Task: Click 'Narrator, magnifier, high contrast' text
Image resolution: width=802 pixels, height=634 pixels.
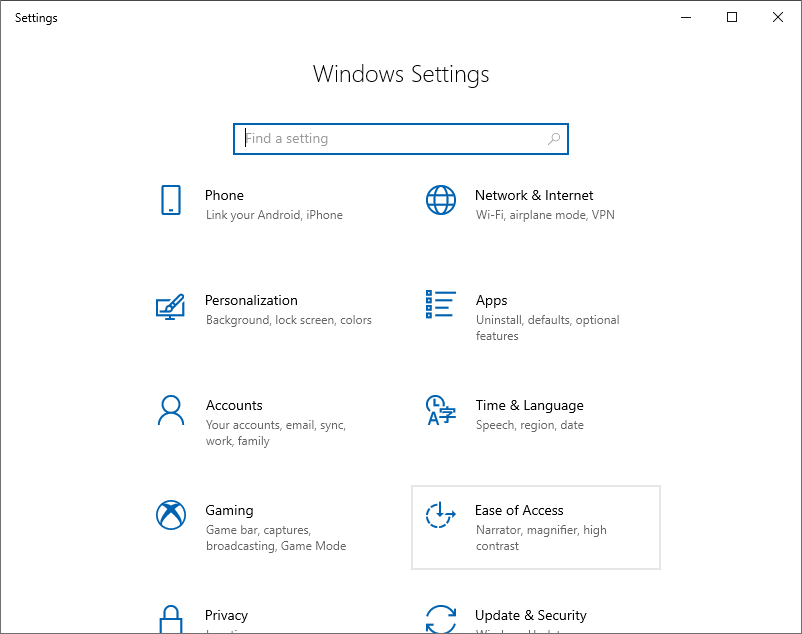Action: coord(541,538)
